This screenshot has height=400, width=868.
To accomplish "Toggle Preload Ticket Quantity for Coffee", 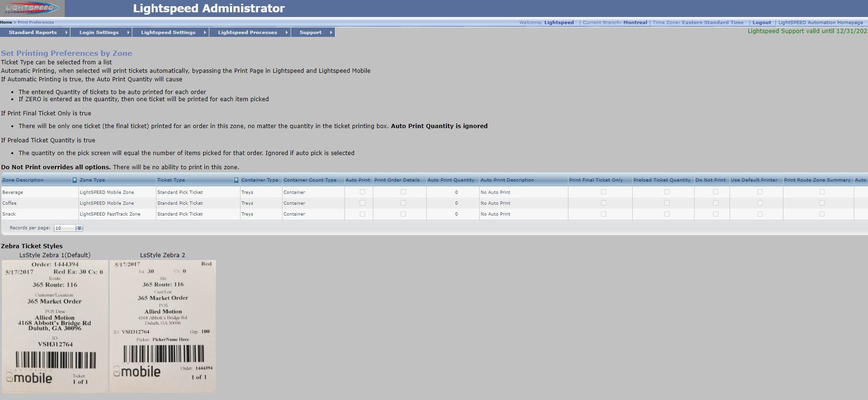I will (667, 203).
